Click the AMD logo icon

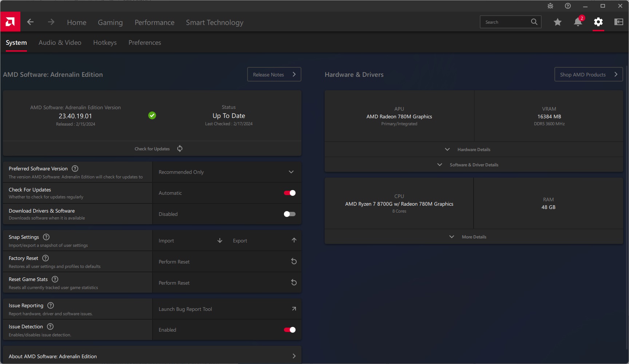pos(10,22)
